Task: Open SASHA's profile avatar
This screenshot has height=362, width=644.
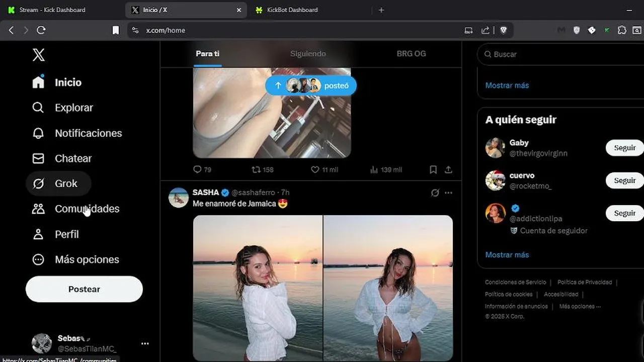Action: pyautogui.click(x=178, y=198)
